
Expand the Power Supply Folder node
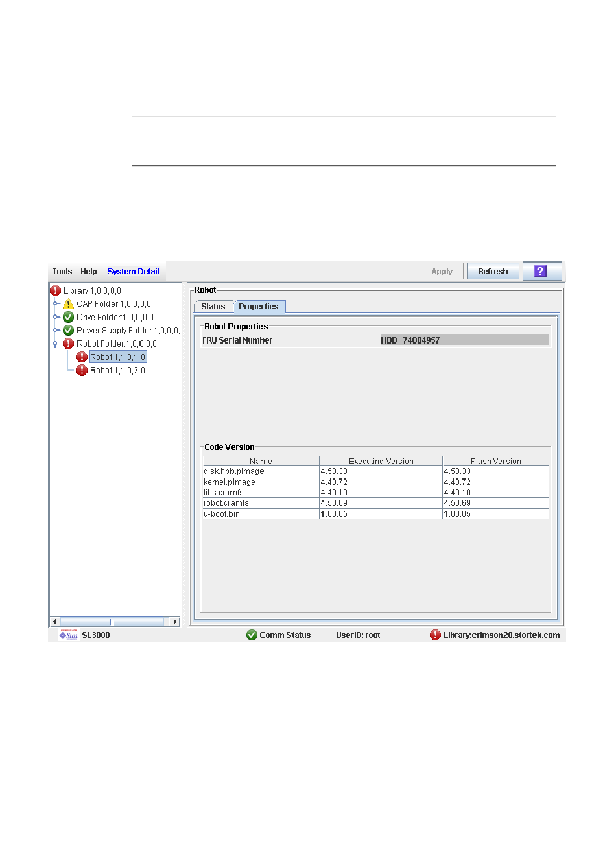[x=56, y=331]
